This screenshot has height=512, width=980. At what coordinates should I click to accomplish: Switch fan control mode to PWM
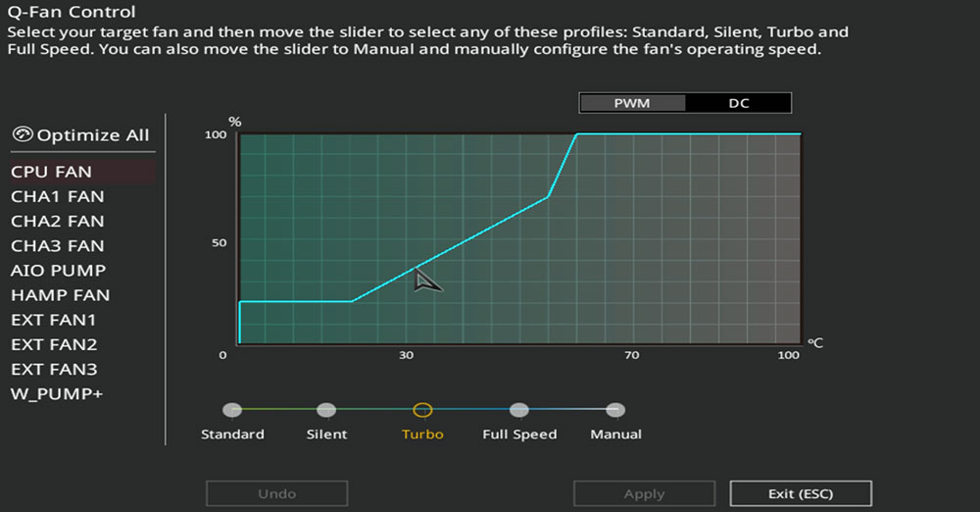click(632, 103)
